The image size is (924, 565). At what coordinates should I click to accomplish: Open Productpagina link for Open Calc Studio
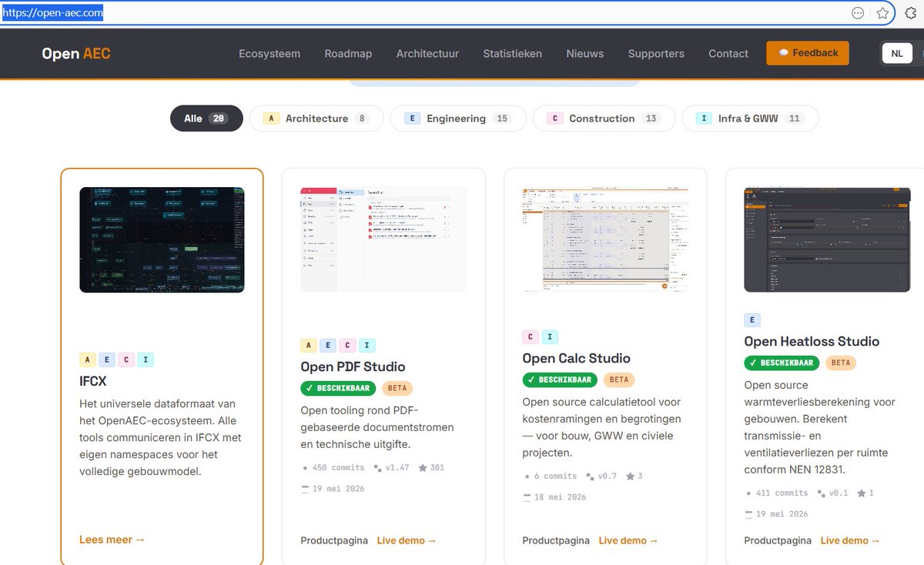(x=556, y=540)
